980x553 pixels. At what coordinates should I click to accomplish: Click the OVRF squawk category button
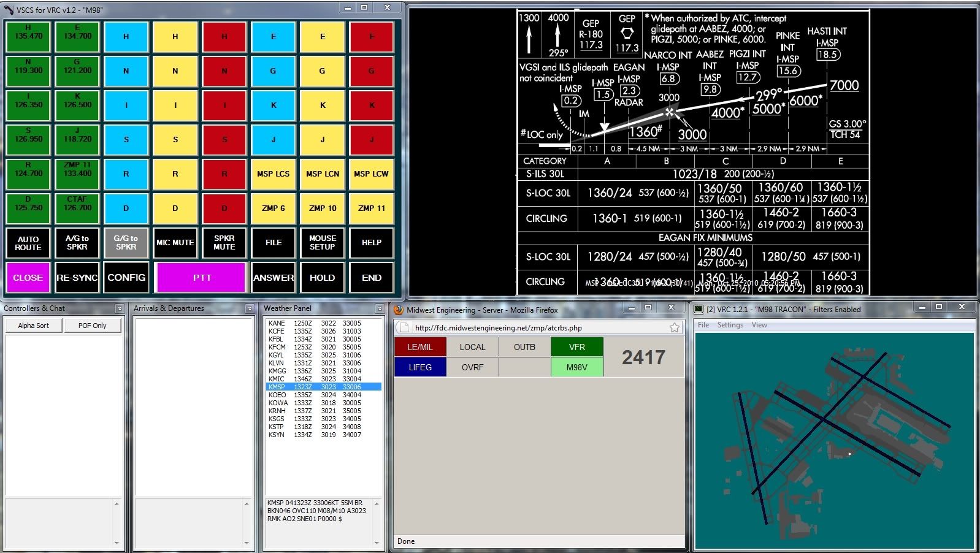coord(472,367)
